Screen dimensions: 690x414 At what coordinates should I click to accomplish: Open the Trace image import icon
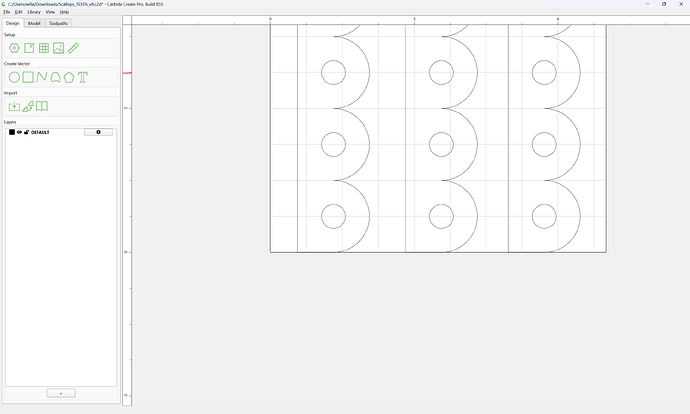[28, 106]
